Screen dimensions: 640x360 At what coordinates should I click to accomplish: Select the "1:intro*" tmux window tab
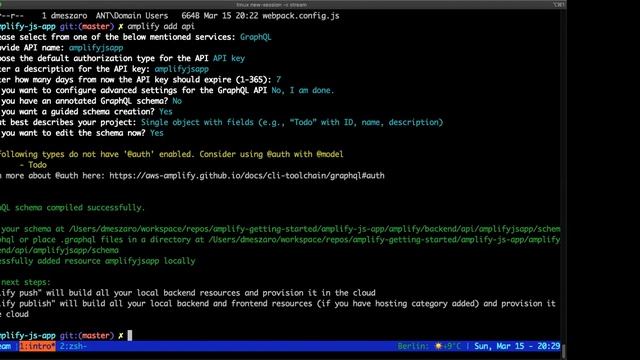pyautogui.click(x=37, y=346)
